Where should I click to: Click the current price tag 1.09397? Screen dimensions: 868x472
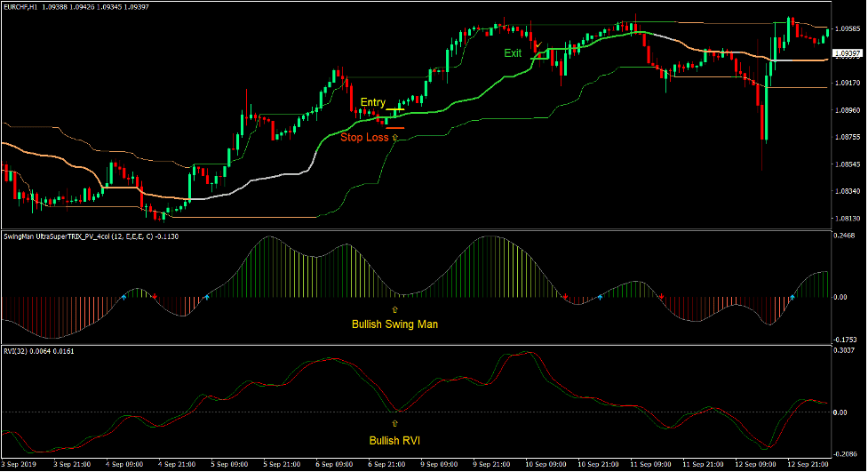[x=845, y=53]
